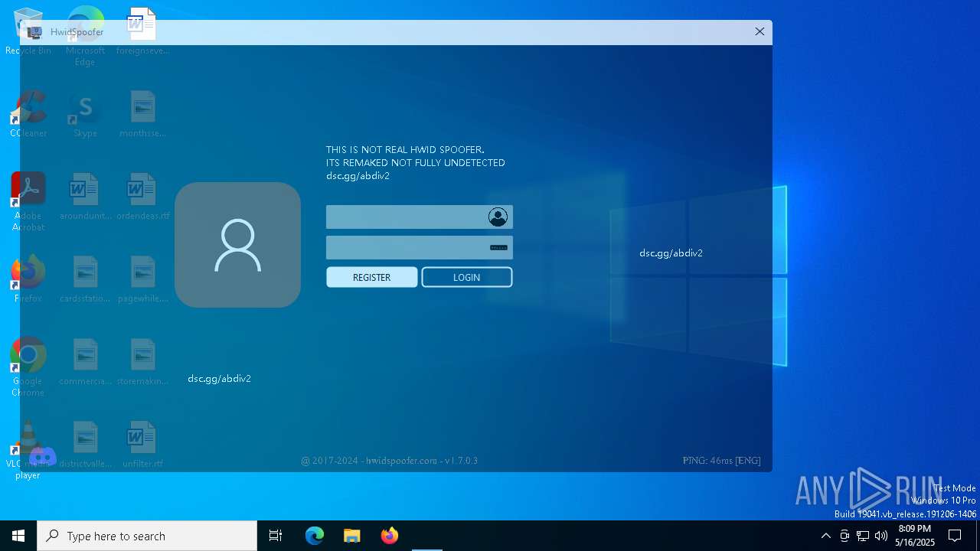Viewport: 980px width, 551px height.
Task: Select the VLC media player shortcut
Action: click(28, 450)
